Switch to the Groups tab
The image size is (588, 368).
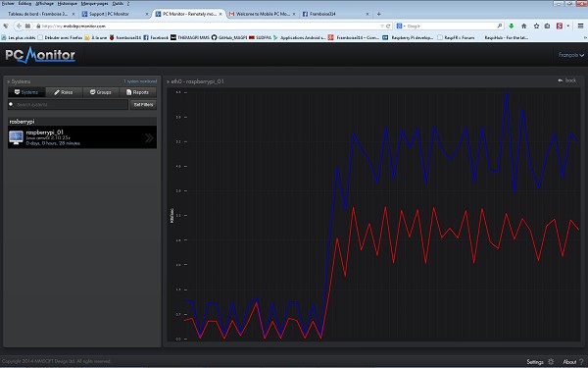[101, 92]
